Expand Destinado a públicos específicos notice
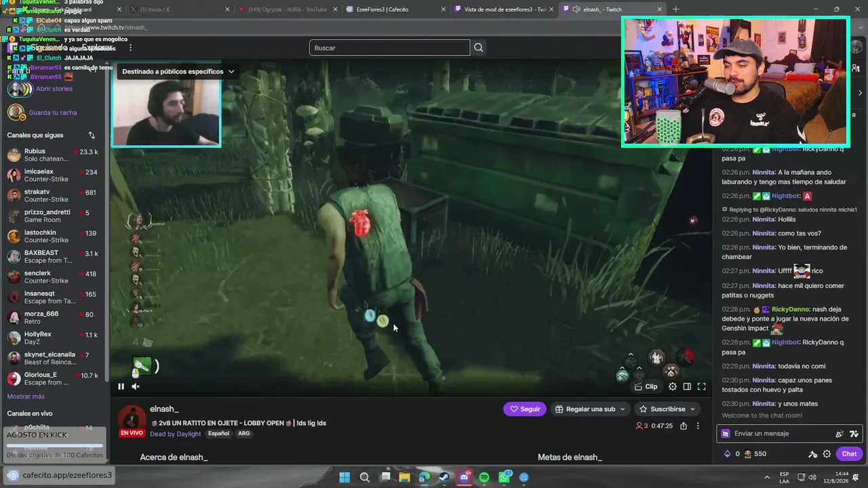This screenshot has width=868, height=488. point(178,71)
